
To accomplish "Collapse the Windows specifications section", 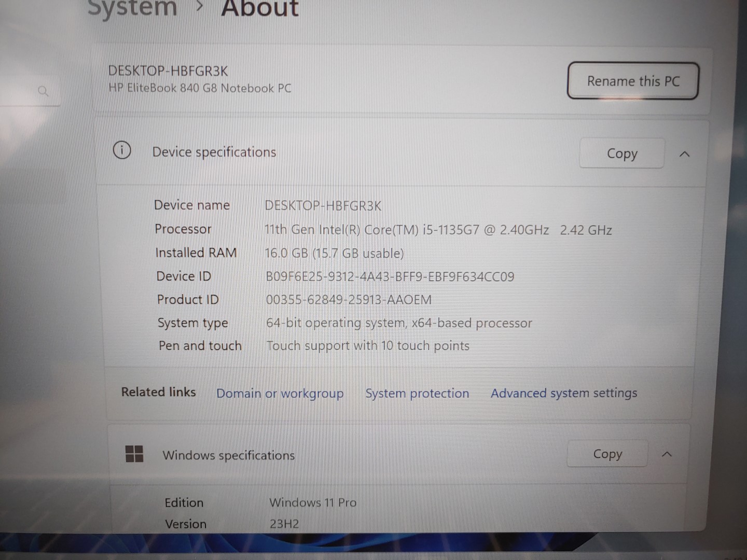I will click(x=667, y=454).
